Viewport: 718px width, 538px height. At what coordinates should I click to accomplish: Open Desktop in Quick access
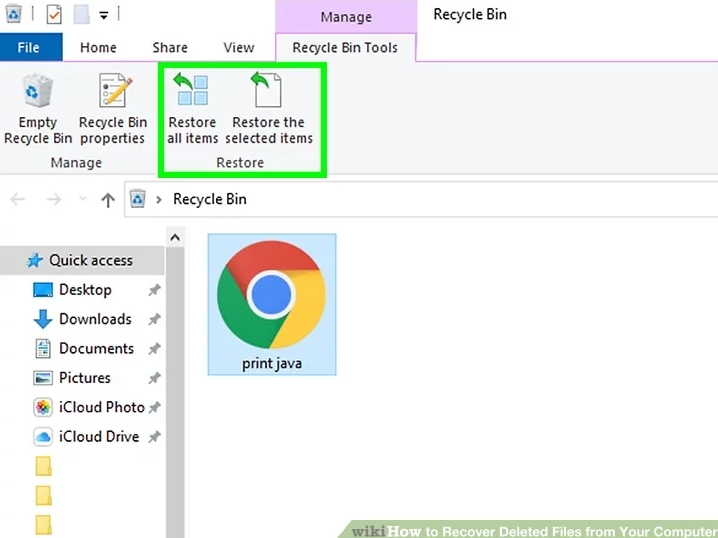tap(85, 290)
